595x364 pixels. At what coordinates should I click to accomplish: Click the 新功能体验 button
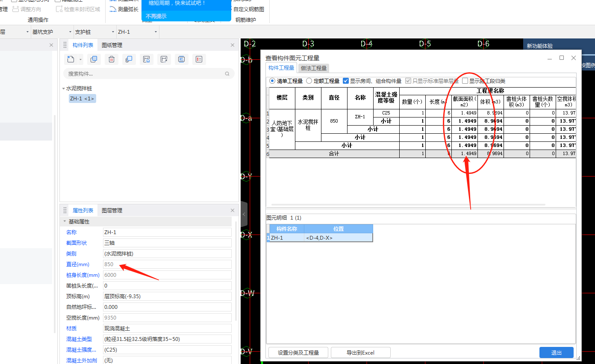[x=539, y=46]
